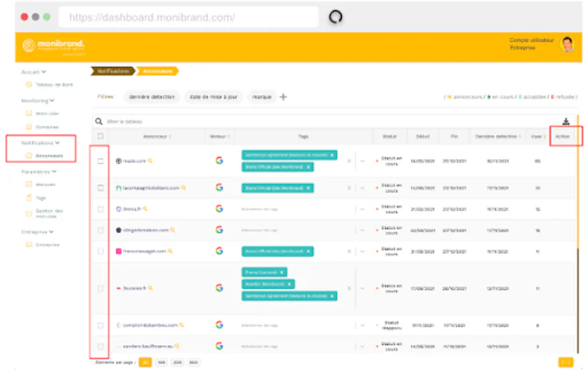Viewport: 588px width, 373px height.
Task: Tick the checkbox for the francoisesaget.com row
Action: coord(101,251)
